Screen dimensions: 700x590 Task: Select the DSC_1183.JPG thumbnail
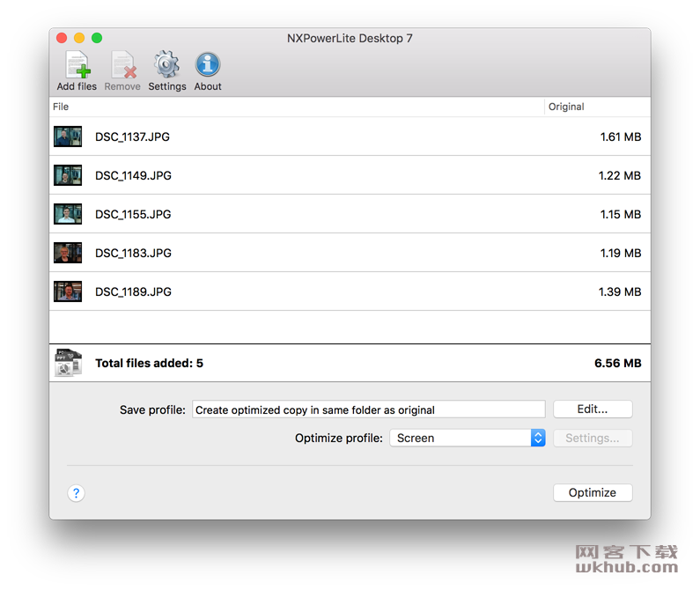[x=68, y=253]
